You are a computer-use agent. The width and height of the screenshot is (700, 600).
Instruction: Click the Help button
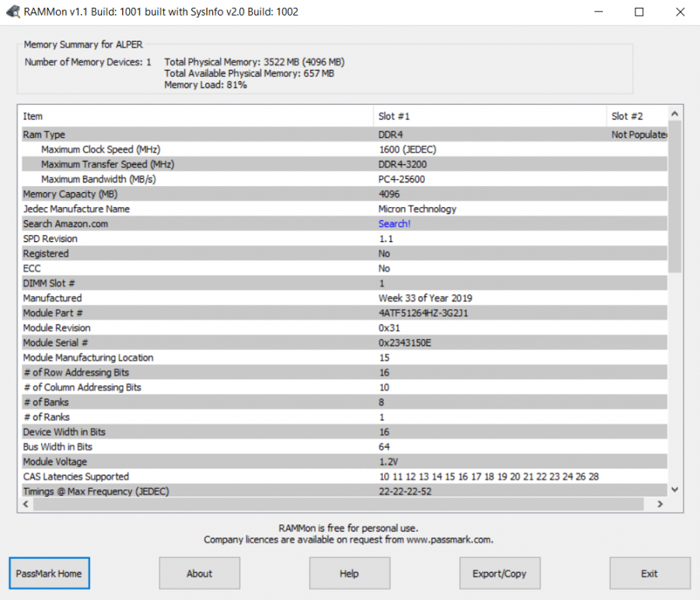[x=349, y=574]
